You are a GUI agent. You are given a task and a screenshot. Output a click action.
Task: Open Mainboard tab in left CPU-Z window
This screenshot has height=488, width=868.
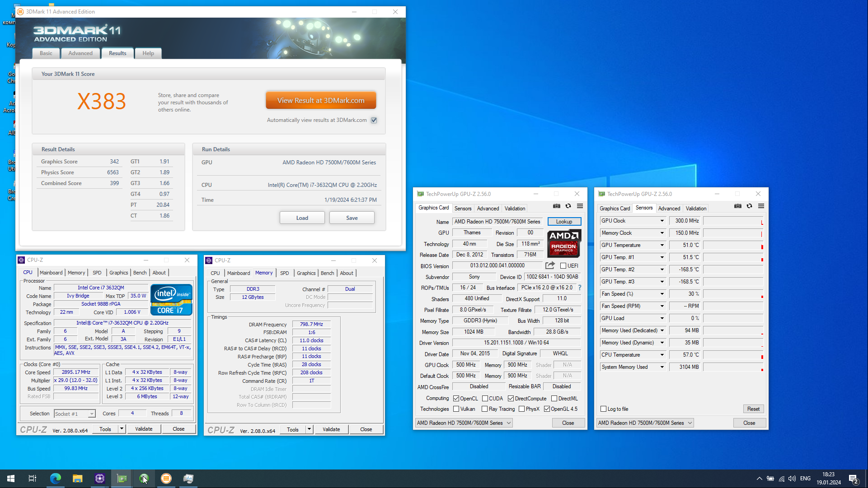click(51, 273)
